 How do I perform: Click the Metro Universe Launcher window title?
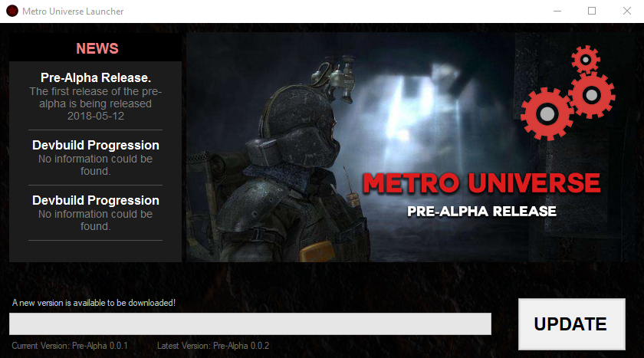point(73,11)
